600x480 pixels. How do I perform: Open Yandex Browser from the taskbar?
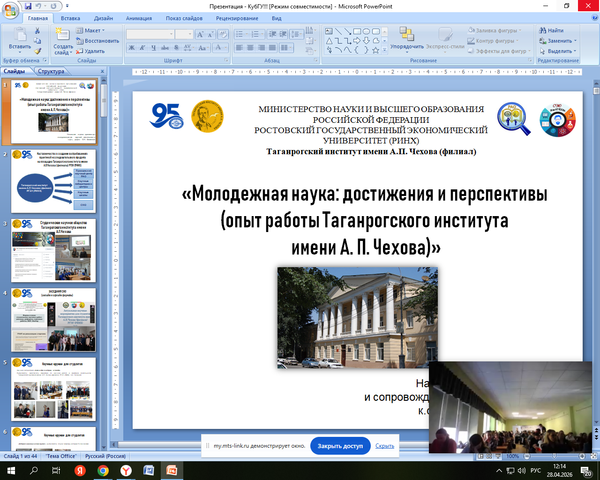[126, 469]
